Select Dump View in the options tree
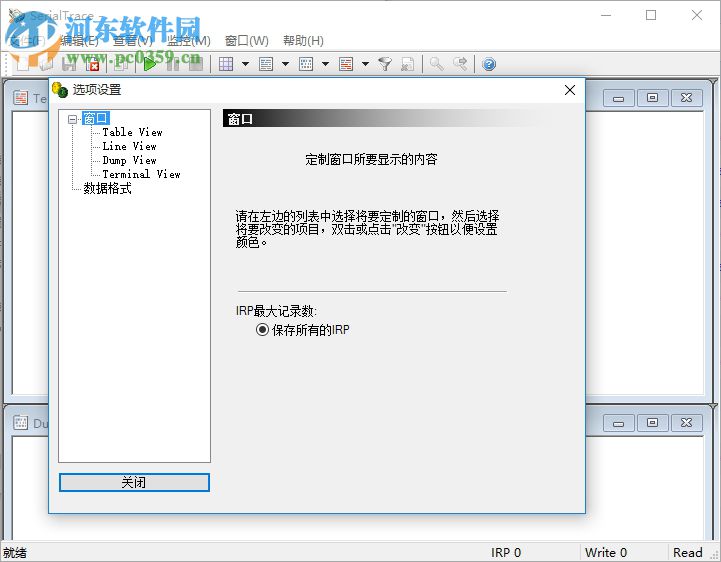Image resolution: width=721 pixels, height=562 pixels. (130, 161)
